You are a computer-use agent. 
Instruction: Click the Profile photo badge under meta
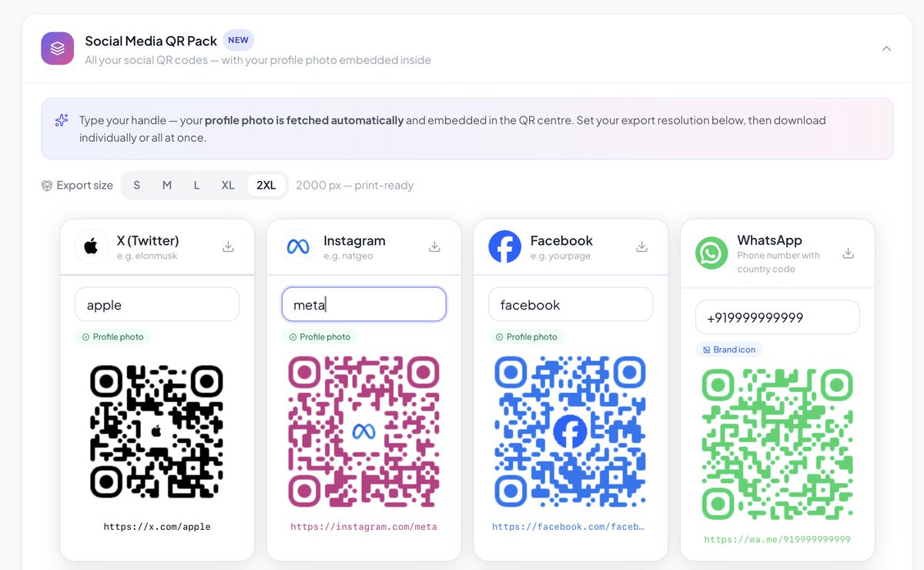pyautogui.click(x=320, y=337)
